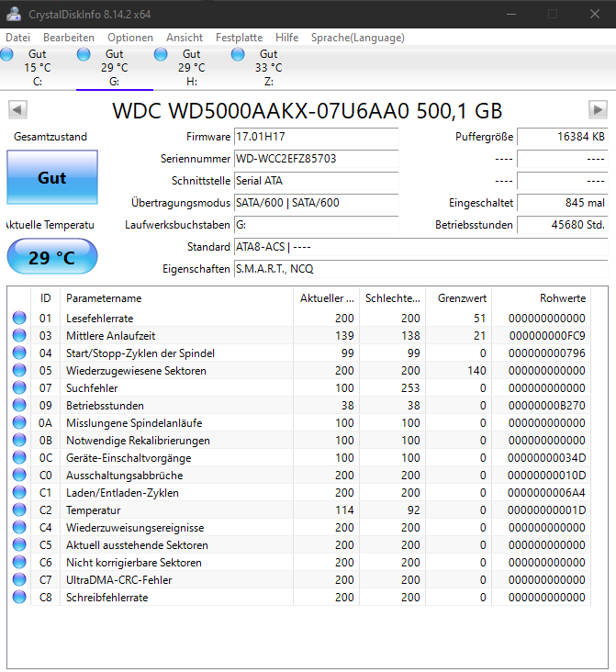
Task: Click the Eingeschaltet value 845 mal
Action: tap(563, 203)
